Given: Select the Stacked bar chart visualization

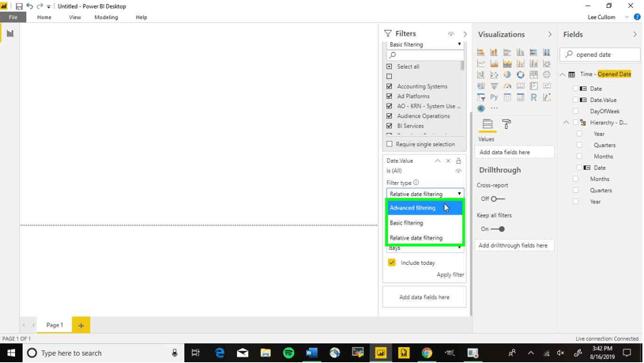Looking at the screenshot, I should pos(480,52).
